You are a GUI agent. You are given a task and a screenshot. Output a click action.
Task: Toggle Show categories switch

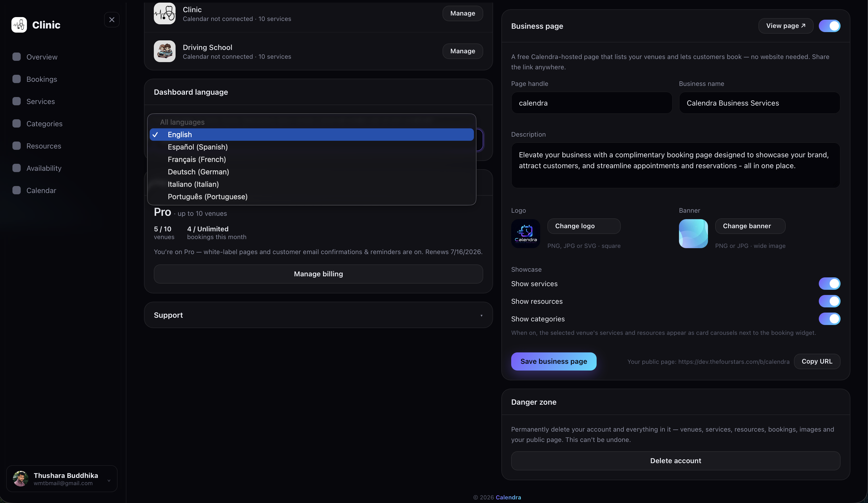click(x=829, y=319)
